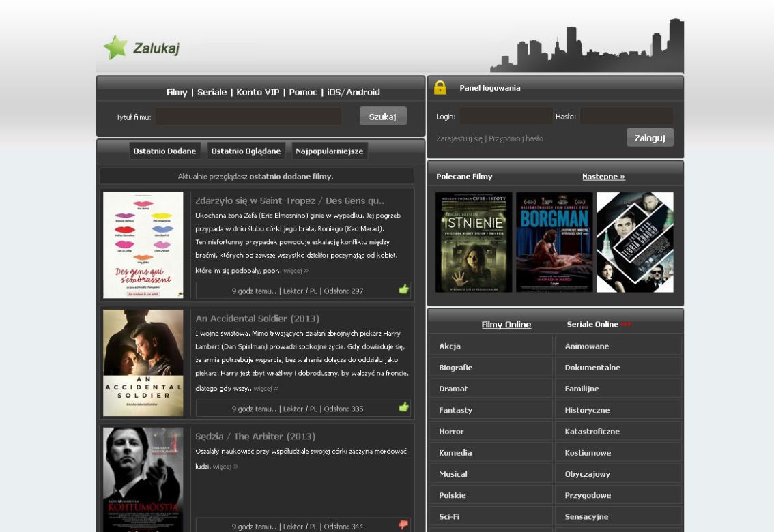Click thumbs-up icon for An Accidental Soldier
Viewport: 774px width, 532px height.
[404, 407]
